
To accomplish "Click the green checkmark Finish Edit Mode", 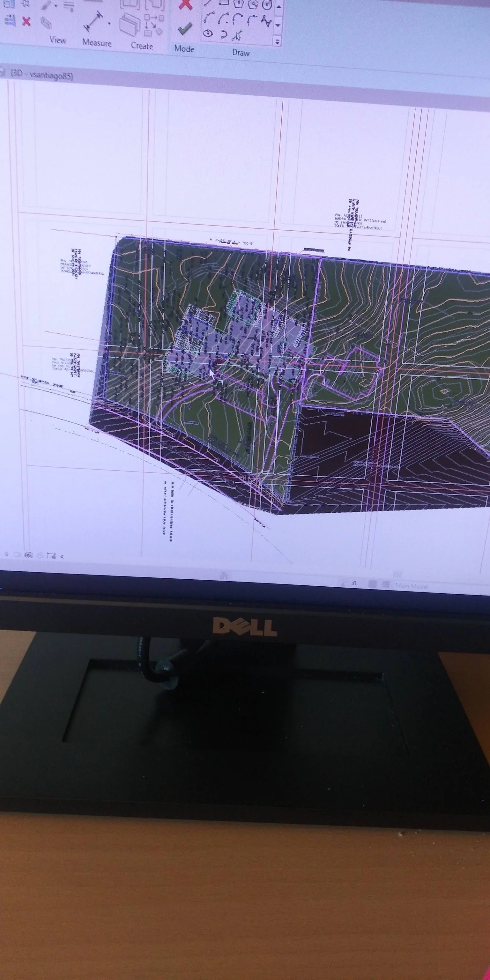I will click(185, 29).
